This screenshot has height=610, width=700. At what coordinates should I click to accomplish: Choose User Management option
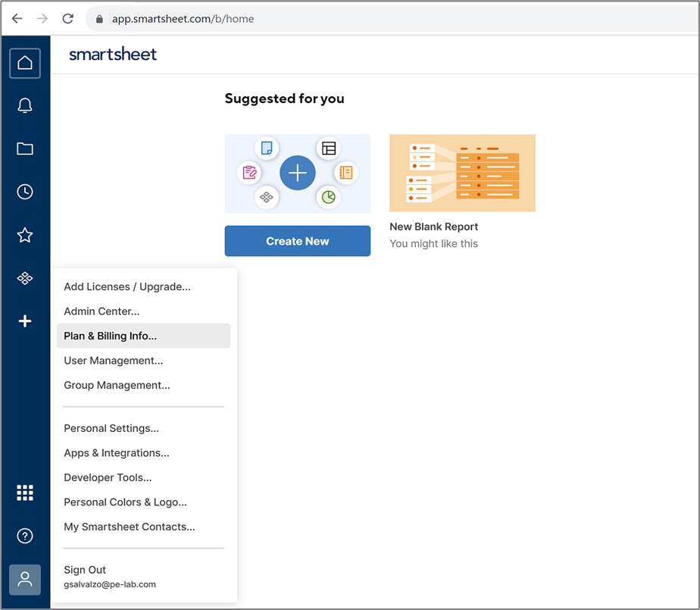pos(113,361)
